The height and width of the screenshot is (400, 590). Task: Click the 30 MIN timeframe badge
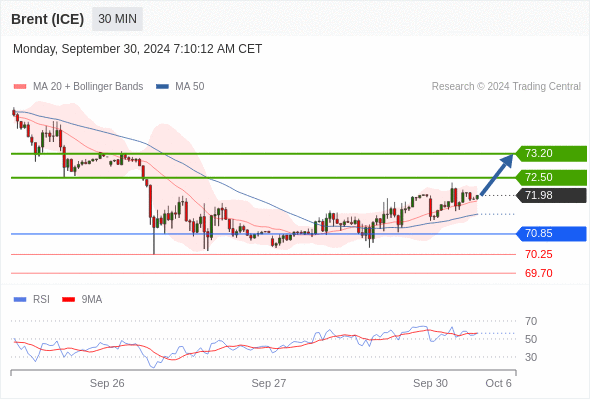click(x=117, y=18)
